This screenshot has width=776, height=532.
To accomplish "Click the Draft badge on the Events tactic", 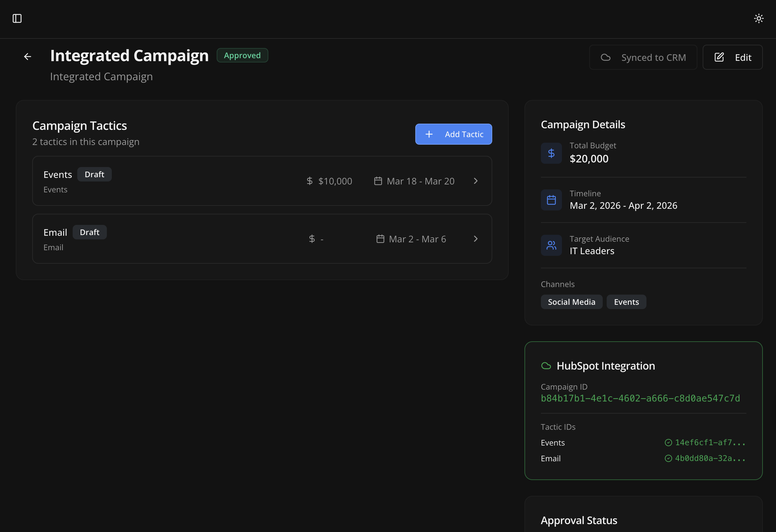I will click(x=94, y=174).
